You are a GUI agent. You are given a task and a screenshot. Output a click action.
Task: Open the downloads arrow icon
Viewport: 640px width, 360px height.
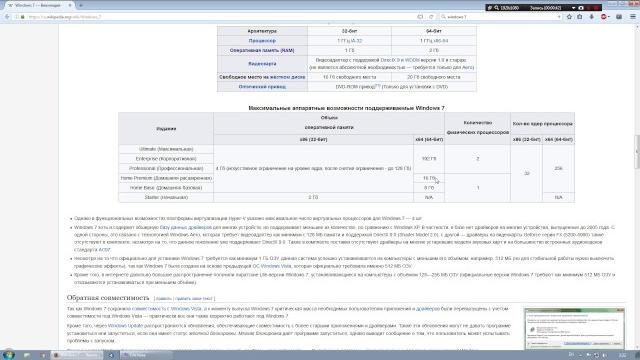591,17
